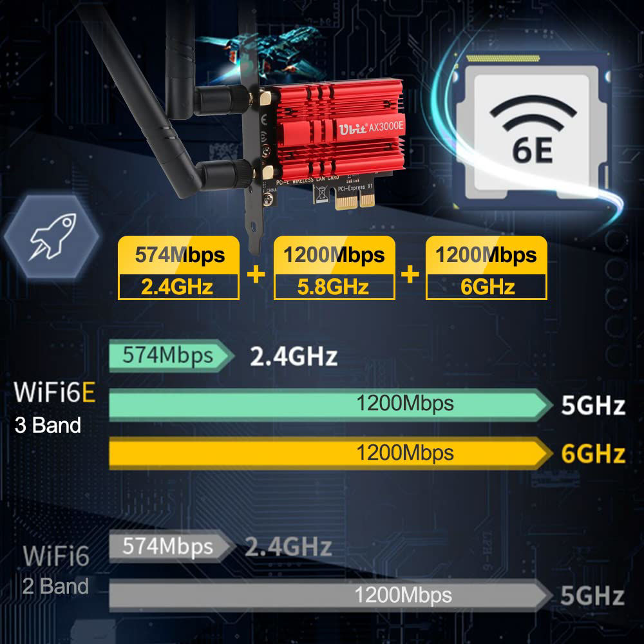Click the yellow 6GHz text label
Viewport: 644px width, 644px height.
593,454
